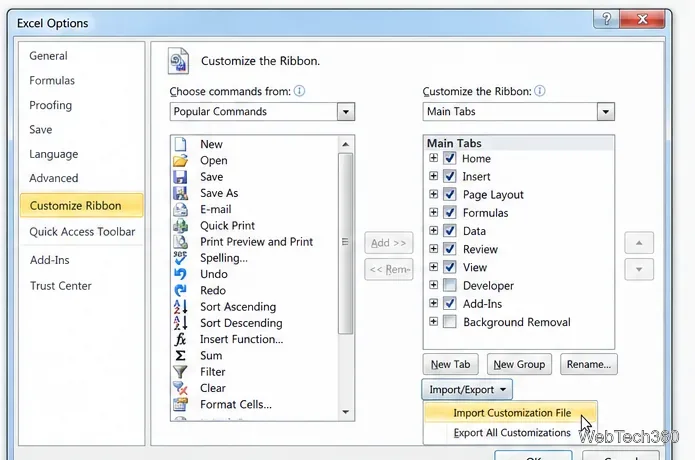This screenshot has width=695, height=460.
Task: Expand the View tab tree node
Action: coord(433,267)
